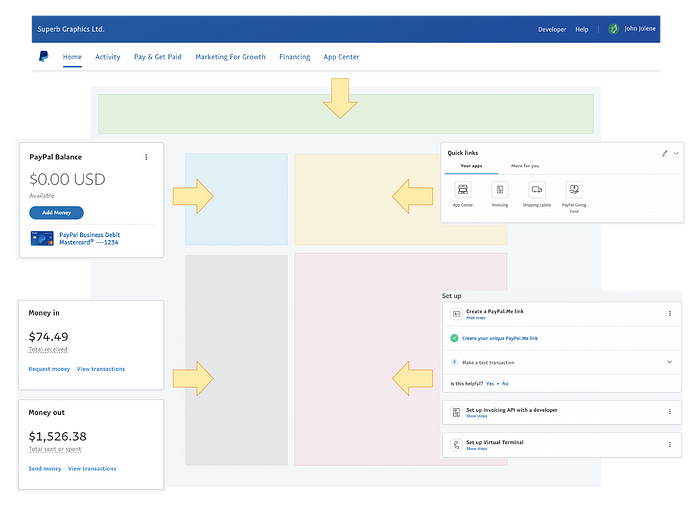This screenshot has width=700, height=507.
Task: Click Hide steps under PayPal.Me link
Action: (476, 318)
